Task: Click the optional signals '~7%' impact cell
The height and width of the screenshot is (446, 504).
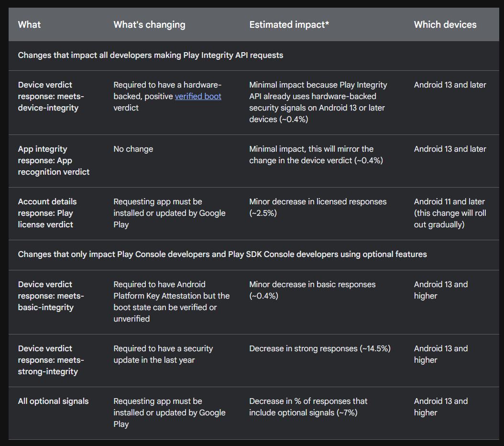Action: pos(308,407)
